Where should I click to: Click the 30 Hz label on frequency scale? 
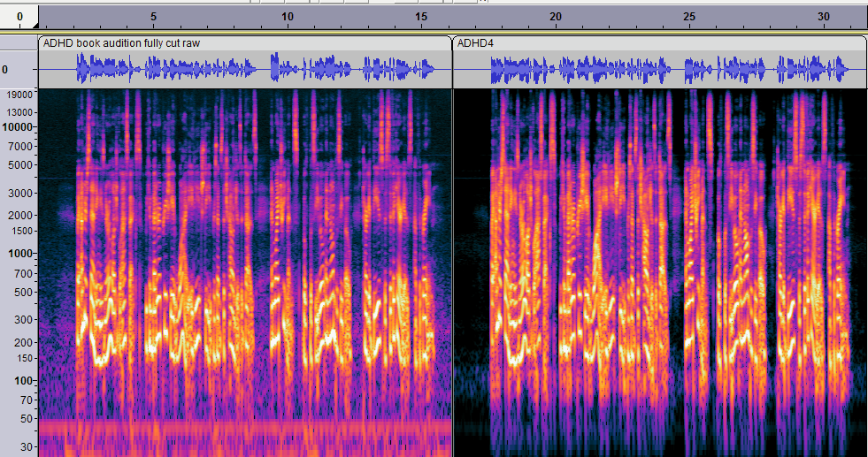(27, 446)
